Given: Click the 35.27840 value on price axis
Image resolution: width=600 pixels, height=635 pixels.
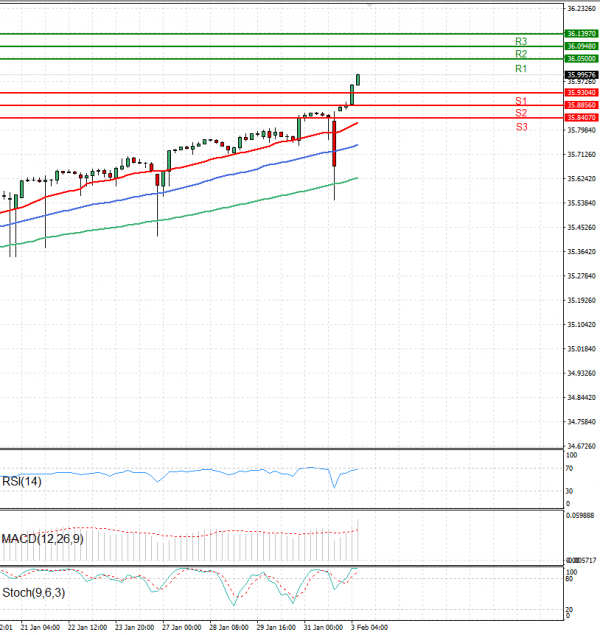Looking at the screenshot, I should [x=581, y=276].
